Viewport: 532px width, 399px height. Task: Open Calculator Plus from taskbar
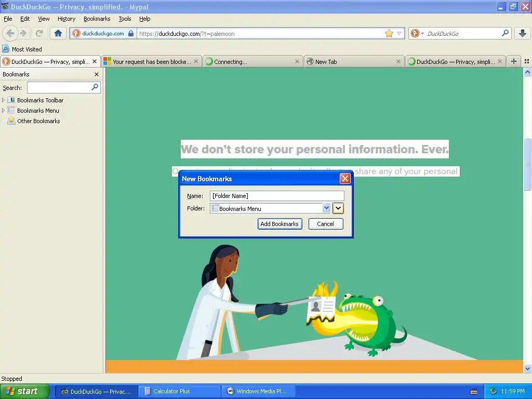179,392
